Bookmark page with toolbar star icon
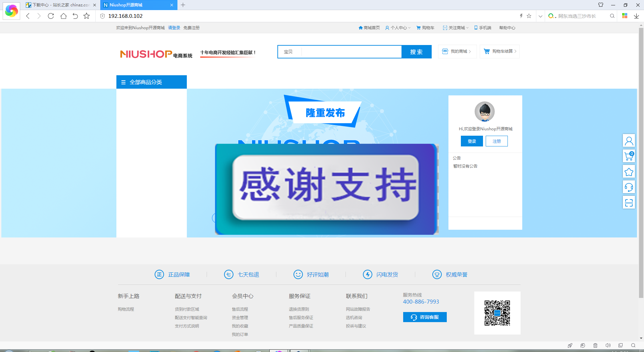This screenshot has height=352, width=644. click(87, 16)
